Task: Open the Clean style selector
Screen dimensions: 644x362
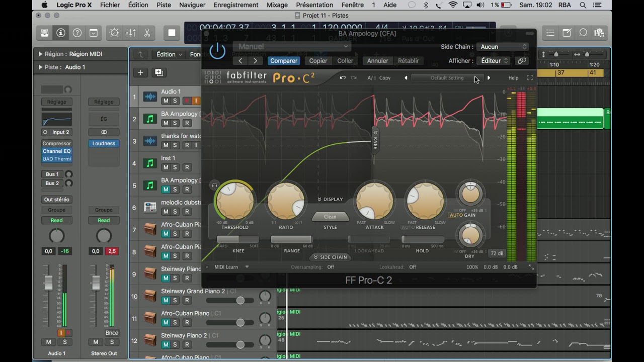Action: coord(330,217)
